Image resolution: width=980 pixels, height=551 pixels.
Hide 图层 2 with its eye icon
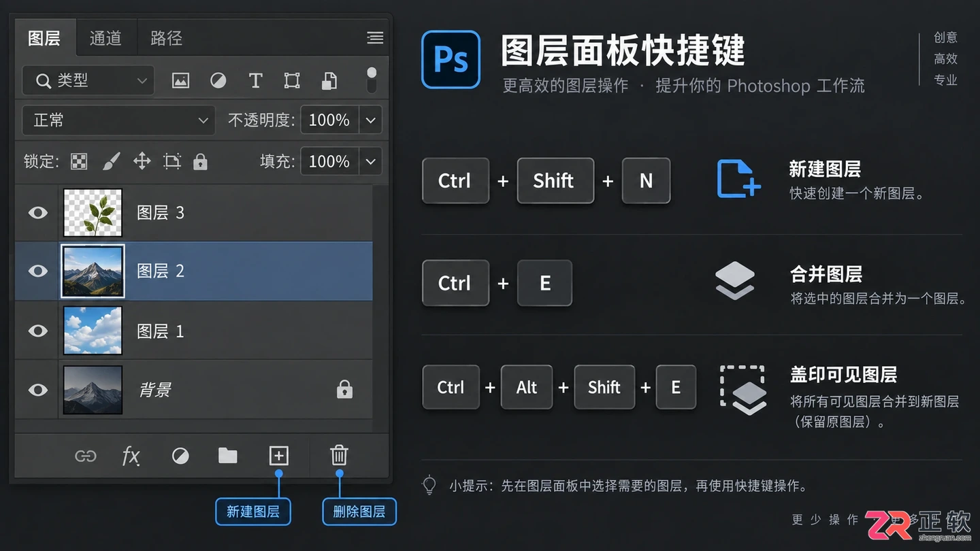click(x=38, y=271)
